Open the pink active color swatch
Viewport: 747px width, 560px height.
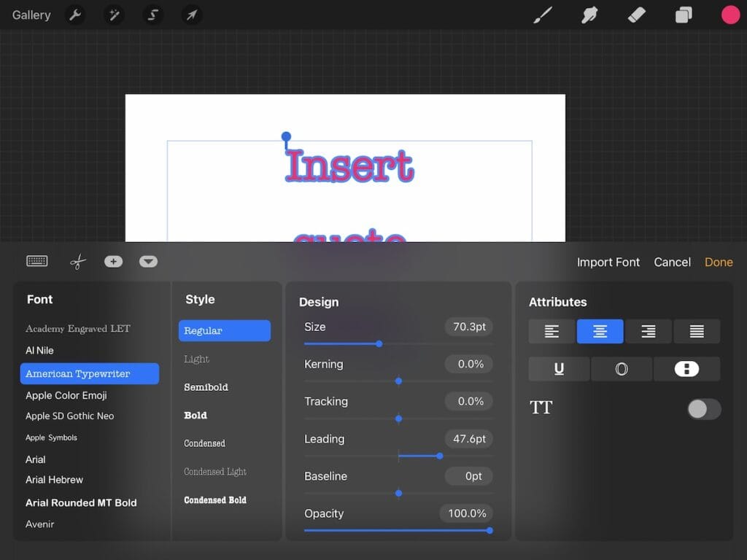(730, 15)
